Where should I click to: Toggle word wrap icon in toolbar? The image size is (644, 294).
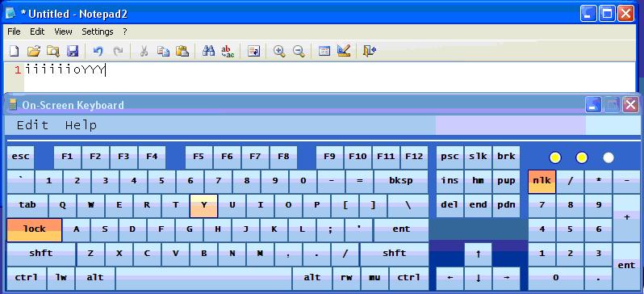tap(254, 51)
